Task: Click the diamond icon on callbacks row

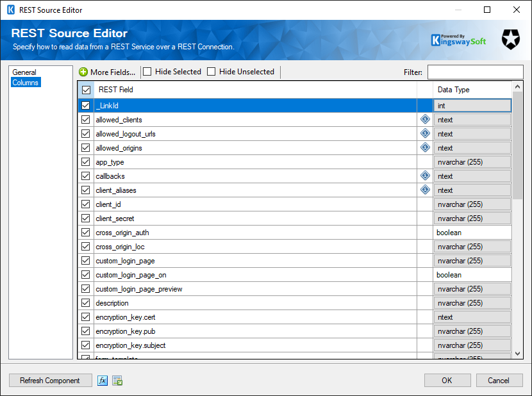Action: 425,176
